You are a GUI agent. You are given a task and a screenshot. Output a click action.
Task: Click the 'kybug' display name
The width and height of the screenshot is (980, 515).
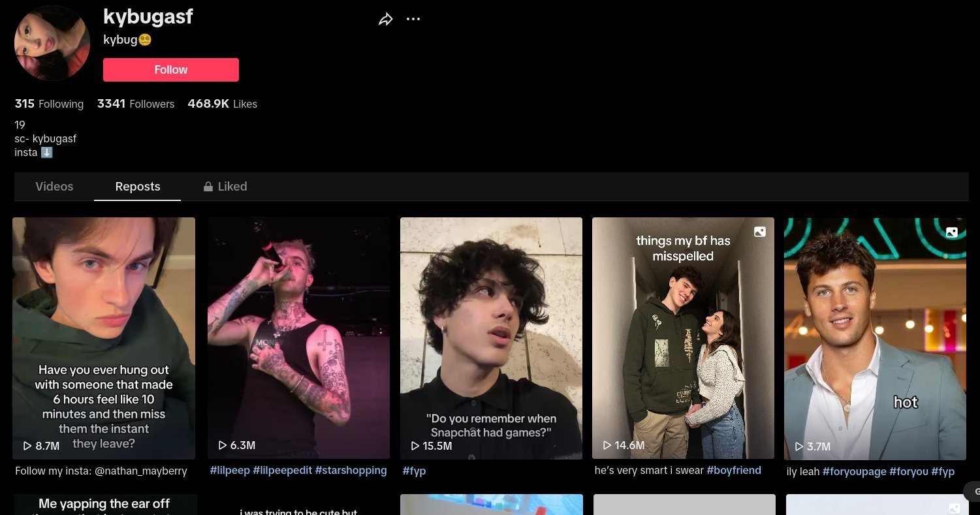[120, 40]
